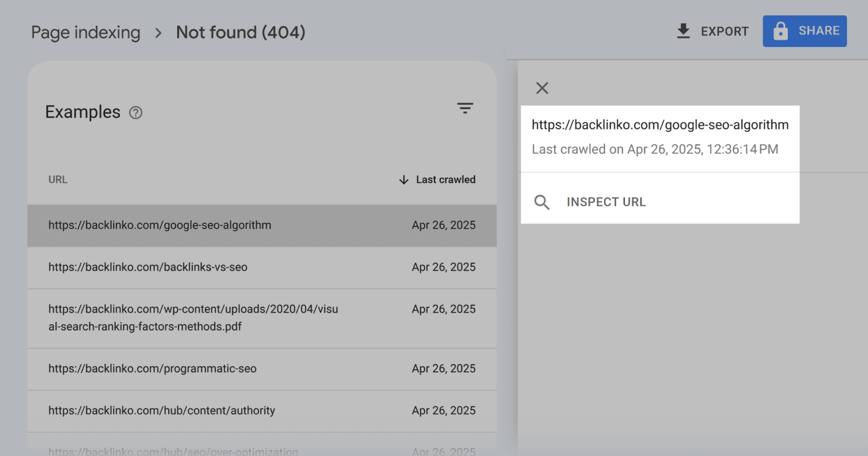868x456 pixels.
Task: Select the programmatic-seo URL row
Action: coord(153,368)
